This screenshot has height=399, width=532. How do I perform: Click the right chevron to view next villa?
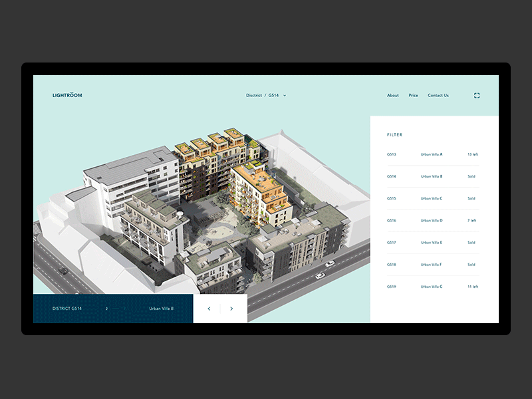coord(230,309)
